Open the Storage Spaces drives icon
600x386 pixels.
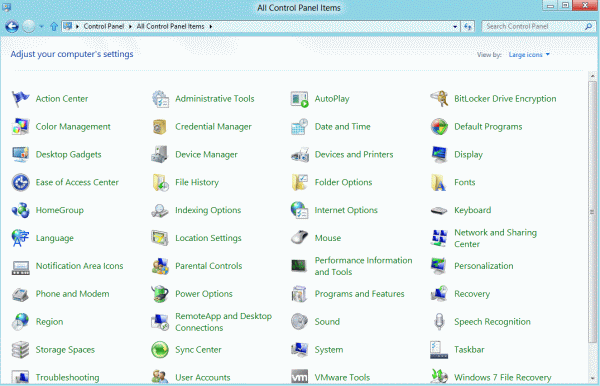click(x=20, y=350)
